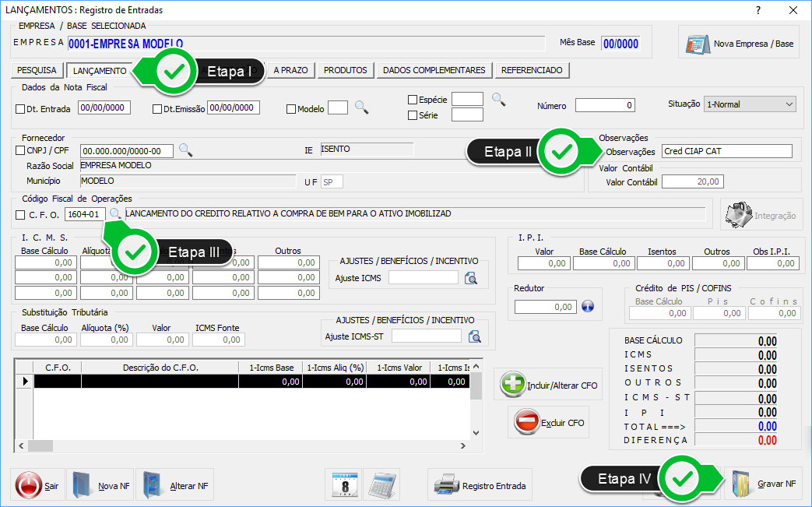The height and width of the screenshot is (507, 812).
Task: Expand the Situação dropdown
Action: point(789,104)
